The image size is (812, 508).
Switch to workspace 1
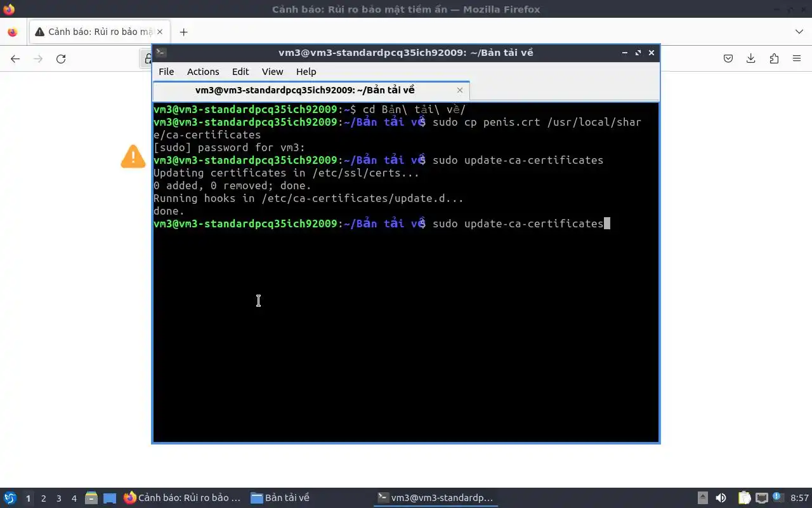click(28, 498)
